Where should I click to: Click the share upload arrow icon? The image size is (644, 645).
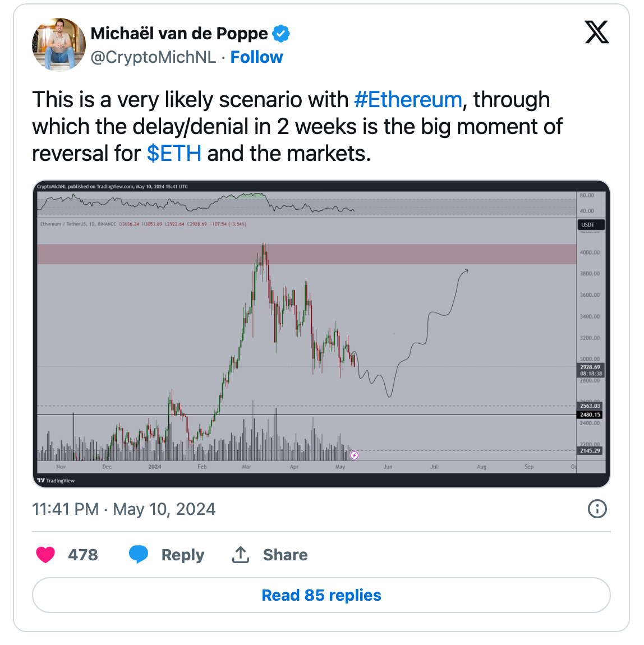[x=241, y=555]
